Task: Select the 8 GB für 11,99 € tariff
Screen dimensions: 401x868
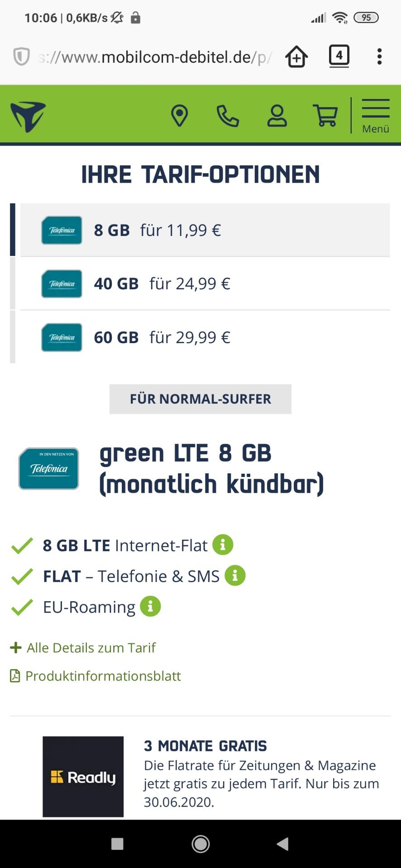Action: pos(205,230)
